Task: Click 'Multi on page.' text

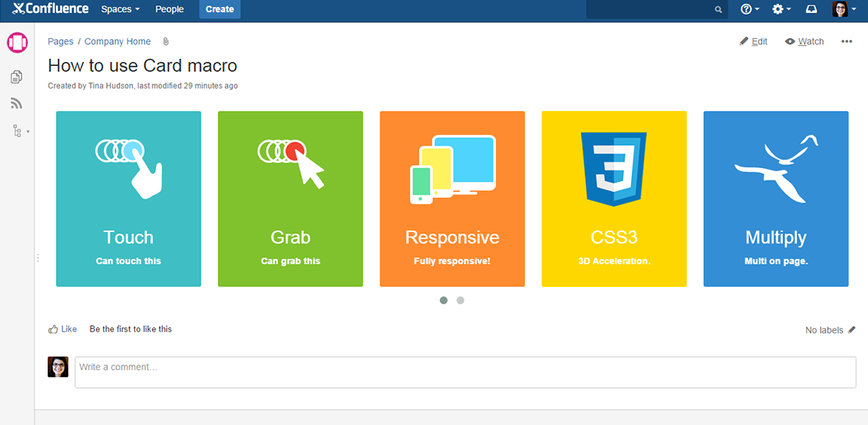Action: (776, 261)
